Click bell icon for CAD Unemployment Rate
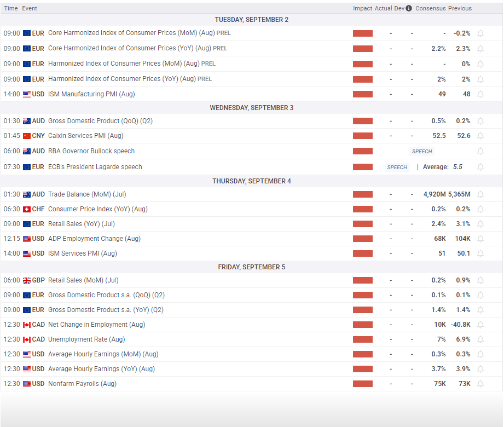The width and height of the screenshot is (504, 427). coord(480,339)
